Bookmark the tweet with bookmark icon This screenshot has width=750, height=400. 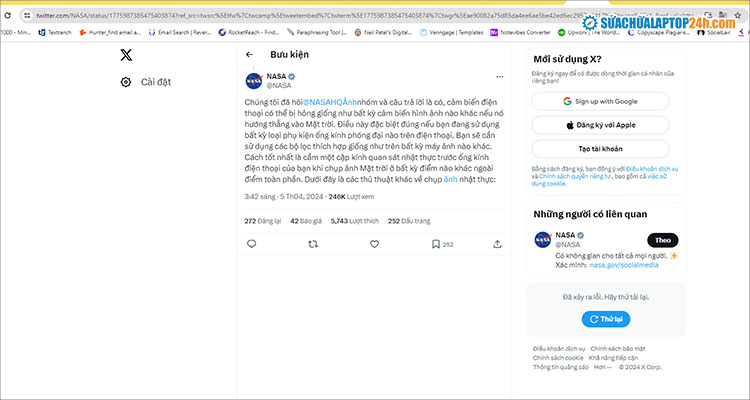(x=436, y=243)
